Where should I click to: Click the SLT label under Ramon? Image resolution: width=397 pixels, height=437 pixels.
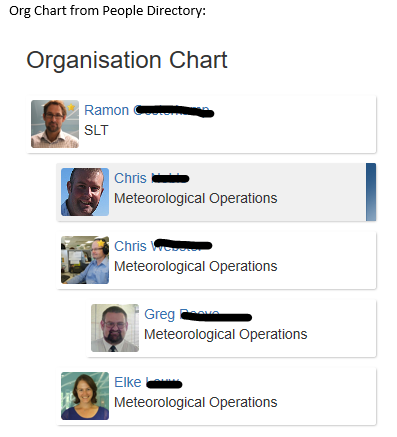(x=96, y=130)
